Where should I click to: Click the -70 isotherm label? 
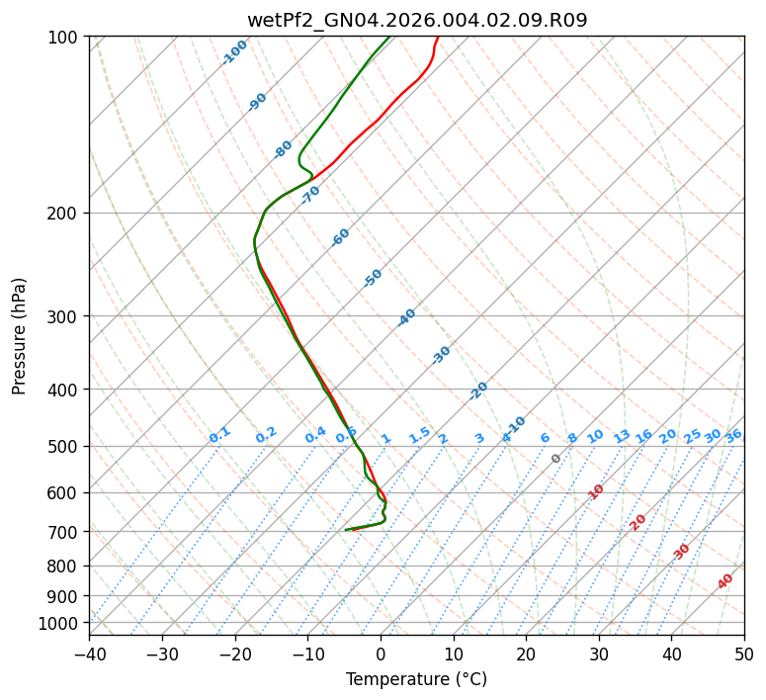[310, 194]
